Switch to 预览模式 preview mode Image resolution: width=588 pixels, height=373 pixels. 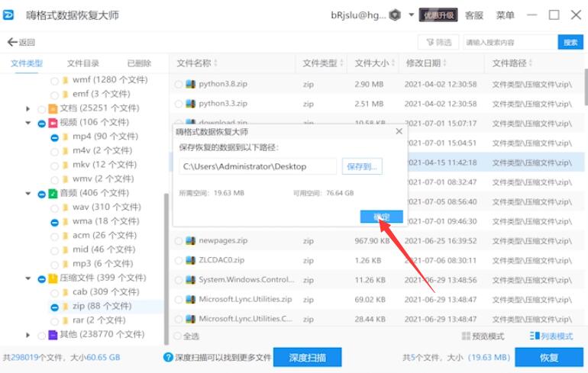pos(483,336)
